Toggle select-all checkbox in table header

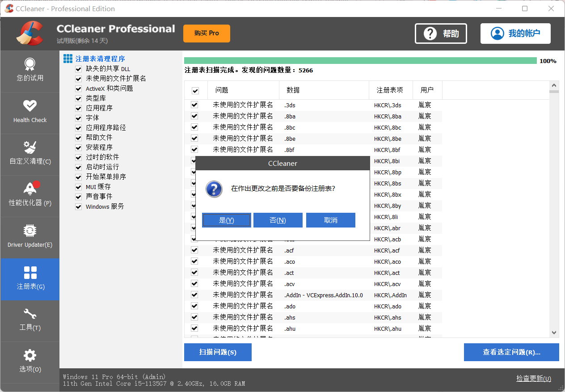click(x=195, y=91)
